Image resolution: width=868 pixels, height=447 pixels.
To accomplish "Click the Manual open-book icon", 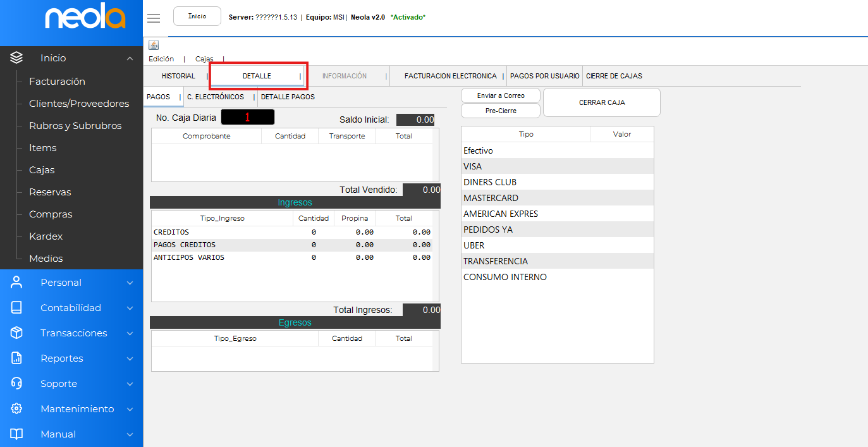I will pyautogui.click(x=16, y=434).
